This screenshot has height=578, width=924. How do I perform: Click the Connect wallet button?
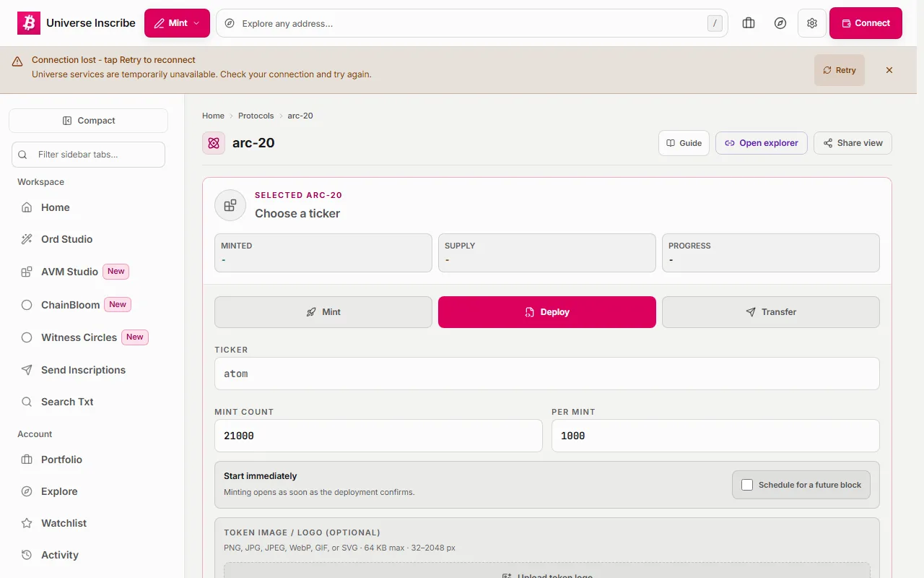866,23
